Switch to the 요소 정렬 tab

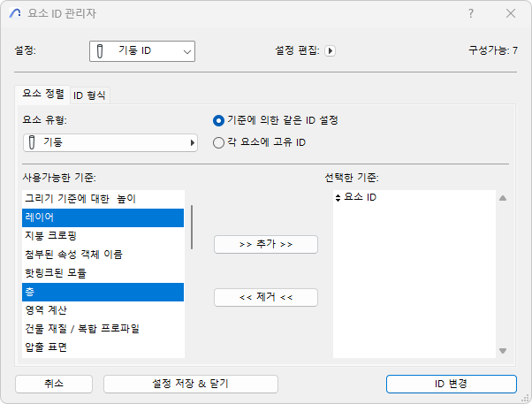pos(42,95)
